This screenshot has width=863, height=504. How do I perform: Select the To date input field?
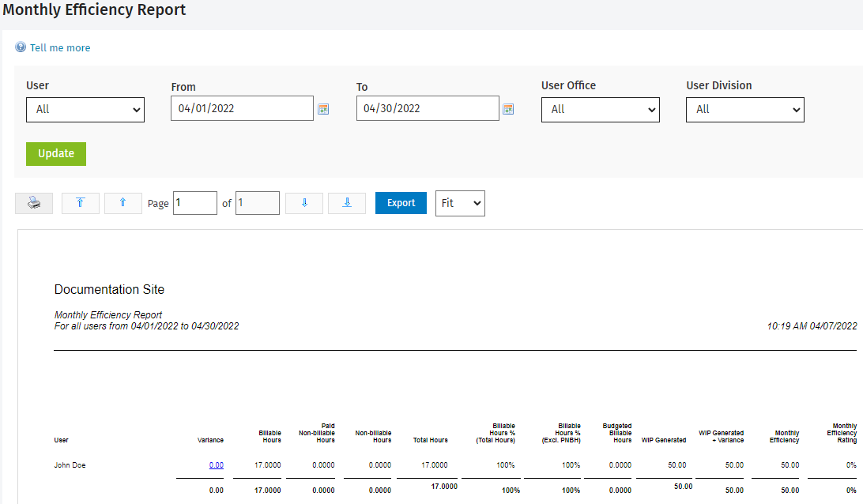tap(427, 107)
